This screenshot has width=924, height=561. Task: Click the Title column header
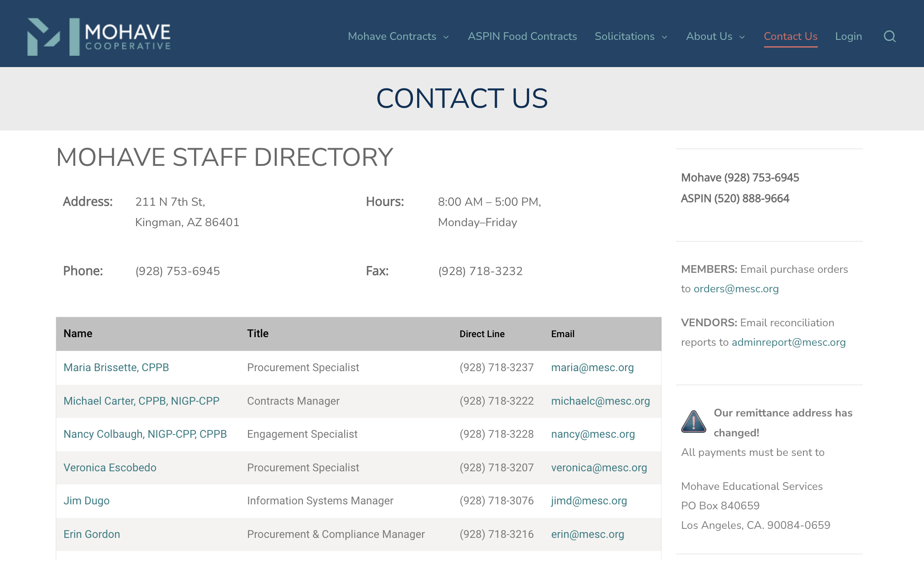tap(258, 334)
